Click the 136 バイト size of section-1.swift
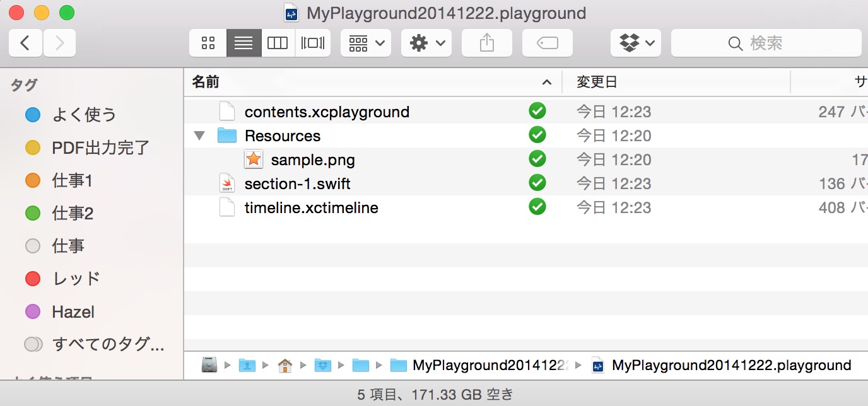The image size is (868, 406). pyautogui.click(x=843, y=183)
